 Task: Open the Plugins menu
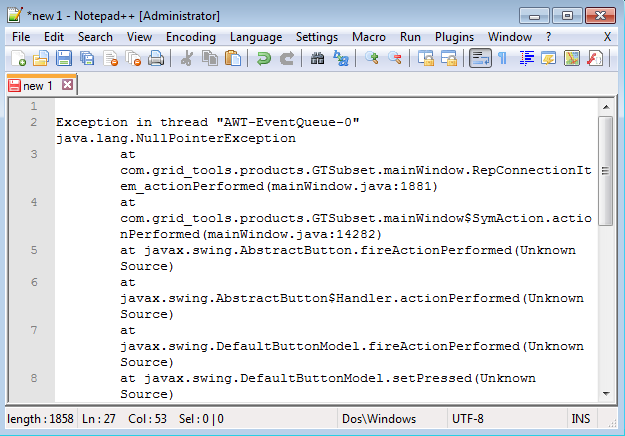pos(454,37)
